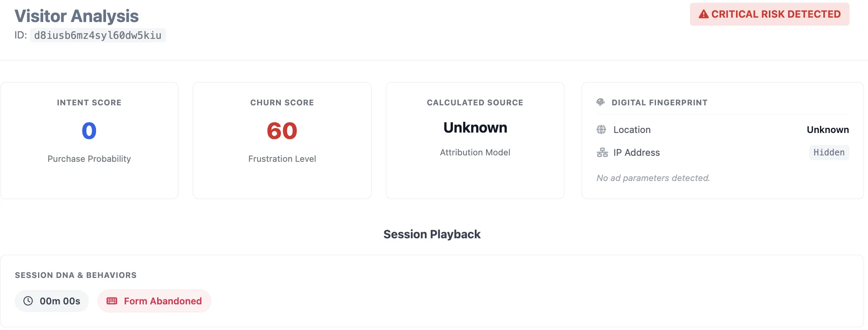Click the 00m 00s duration chip

click(x=52, y=301)
